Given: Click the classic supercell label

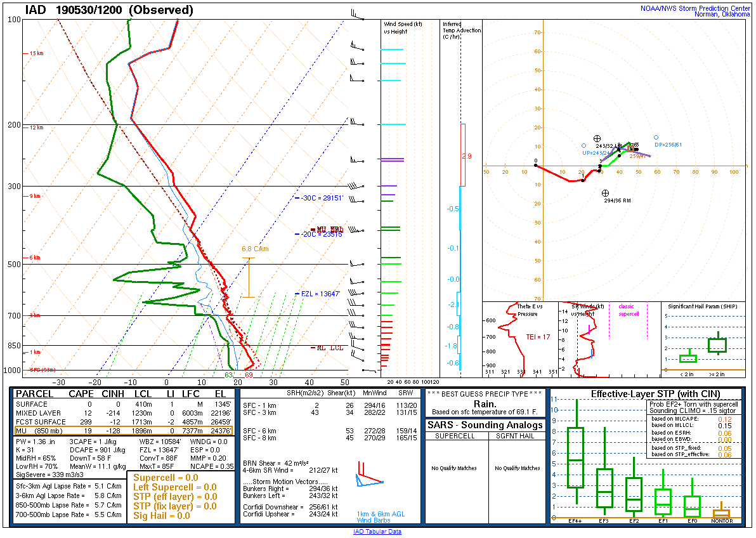Looking at the screenshot, I should (x=628, y=310).
